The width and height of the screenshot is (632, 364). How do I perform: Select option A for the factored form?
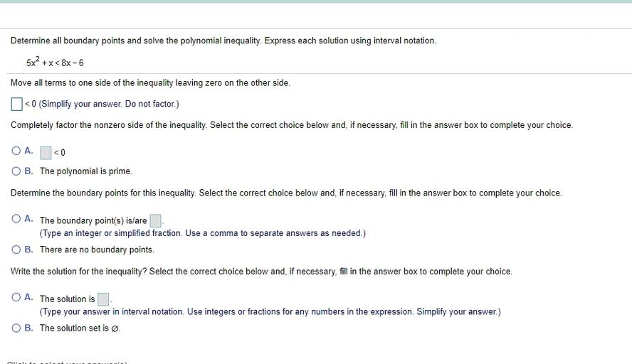click(x=16, y=151)
